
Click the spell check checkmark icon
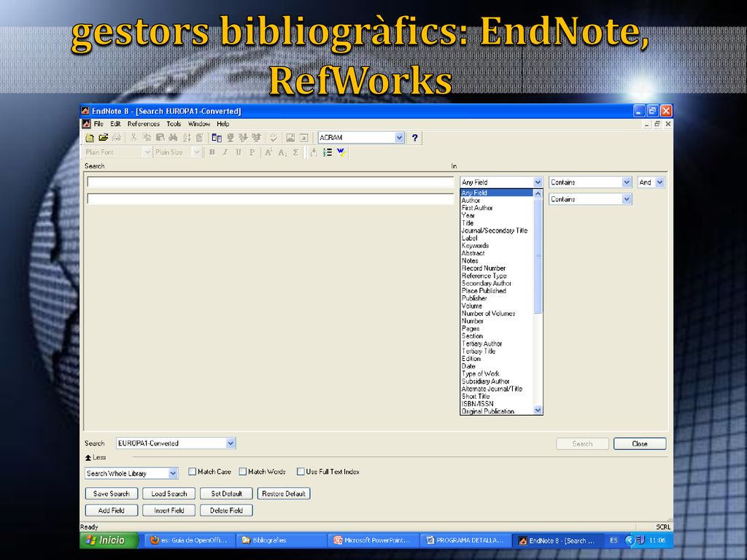click(x=274, y=138)
